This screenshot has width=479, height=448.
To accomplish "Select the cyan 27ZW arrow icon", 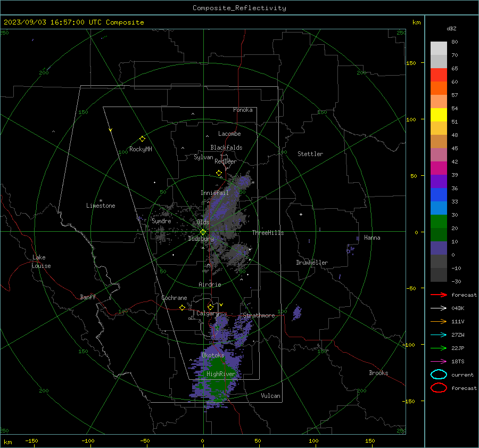I will (439, 335).
